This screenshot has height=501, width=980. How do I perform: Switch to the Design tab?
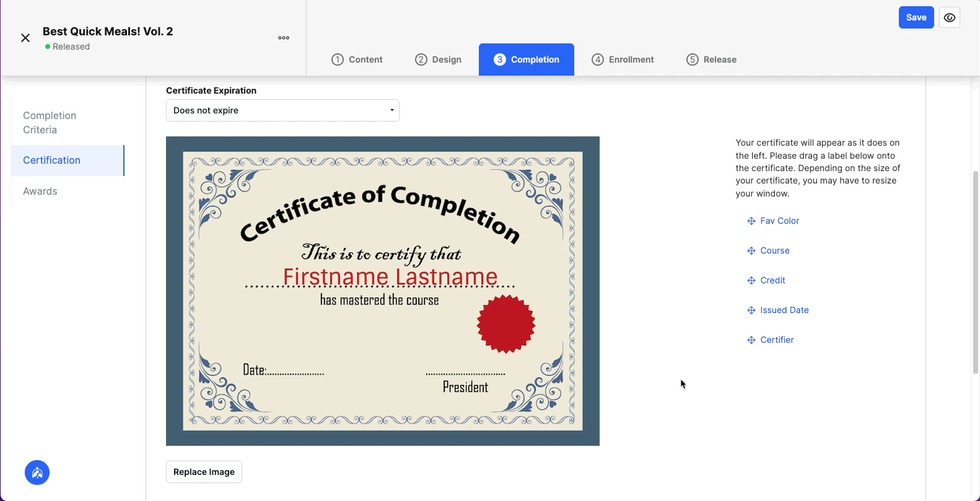pos(439,60)
